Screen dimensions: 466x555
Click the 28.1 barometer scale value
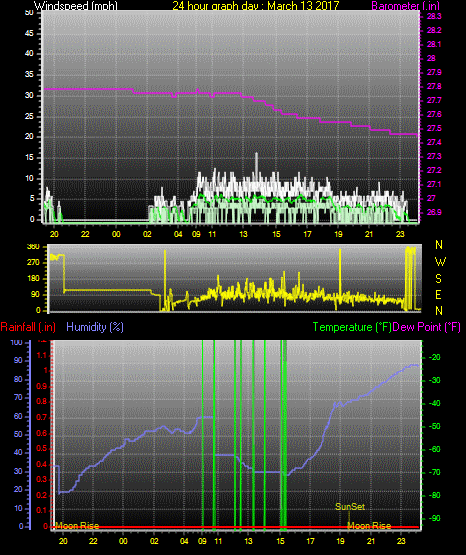[434, 45]
